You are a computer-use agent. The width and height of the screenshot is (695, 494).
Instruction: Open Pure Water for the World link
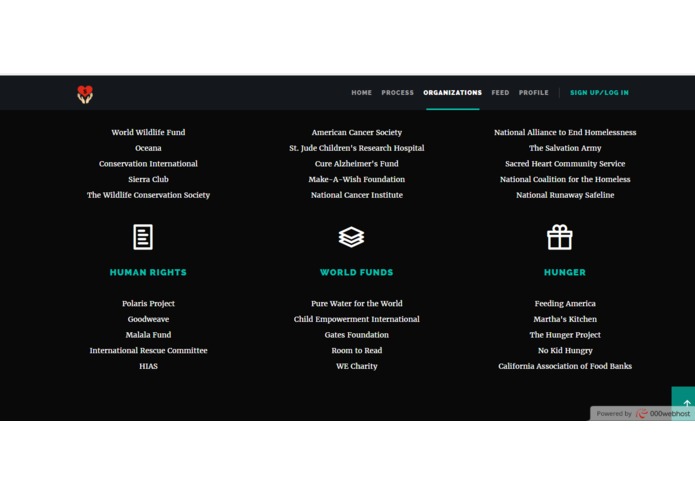pyautogui.click(x=357, y=303)
